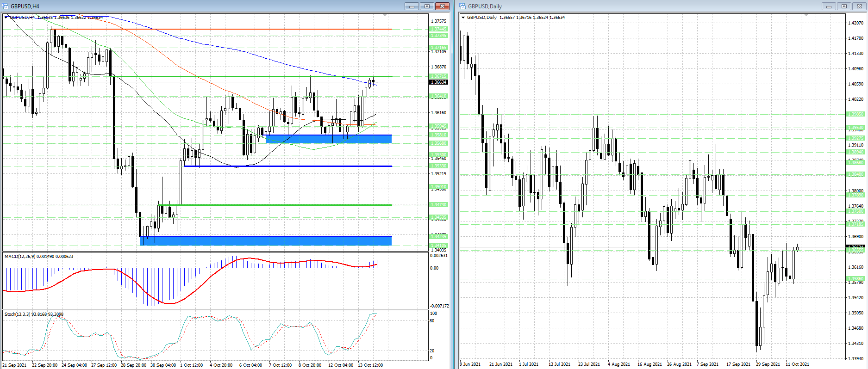Click the orange 1.37445 price tag
868x369 pixels.
pyautogui.click(x=438, y=29)
